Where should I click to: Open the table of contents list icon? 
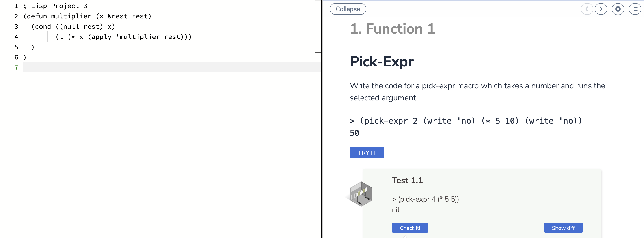[635, 9]
